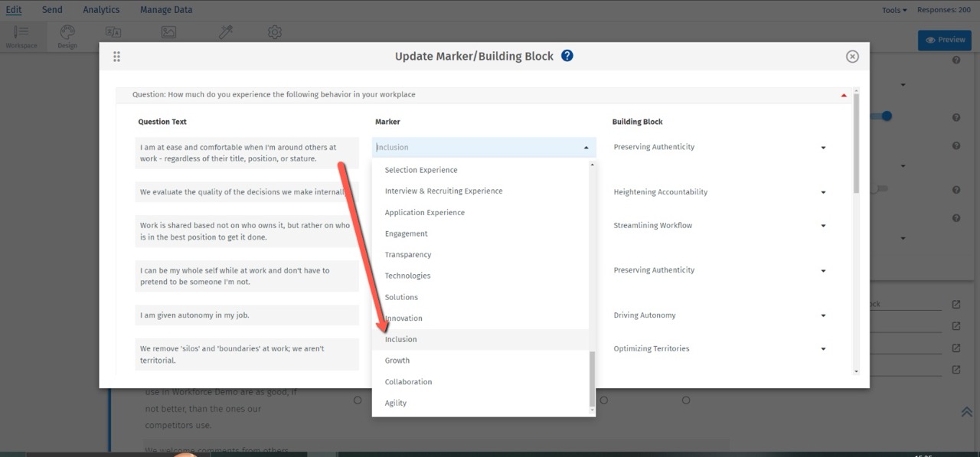Viewport: 980px width, 457px height.
Task: Open the Send menu
Action: click(x=52, y=10)
